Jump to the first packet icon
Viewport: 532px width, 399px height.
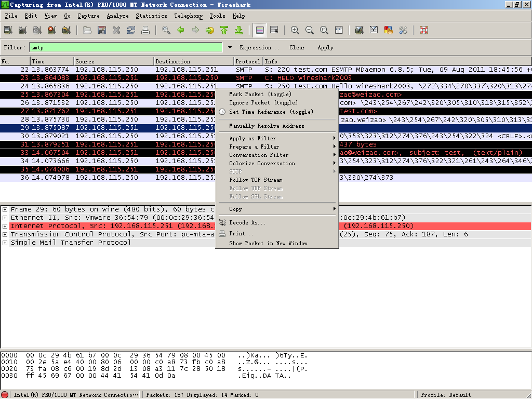coord(224,30)
